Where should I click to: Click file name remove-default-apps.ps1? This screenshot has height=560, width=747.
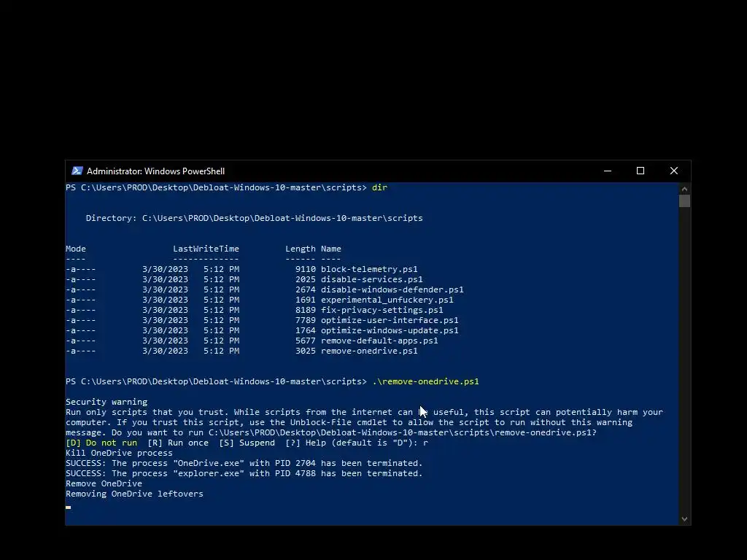coord(379,341)
